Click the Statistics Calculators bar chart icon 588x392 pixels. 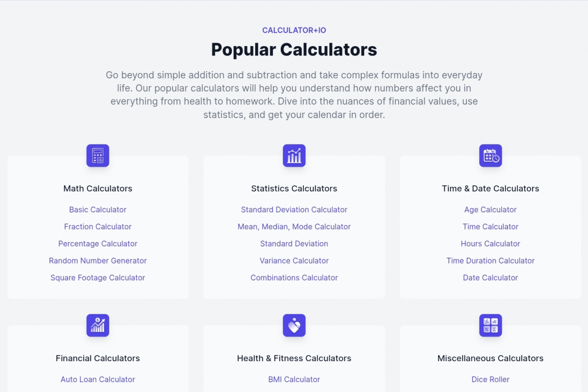click(x=294, y=156)
